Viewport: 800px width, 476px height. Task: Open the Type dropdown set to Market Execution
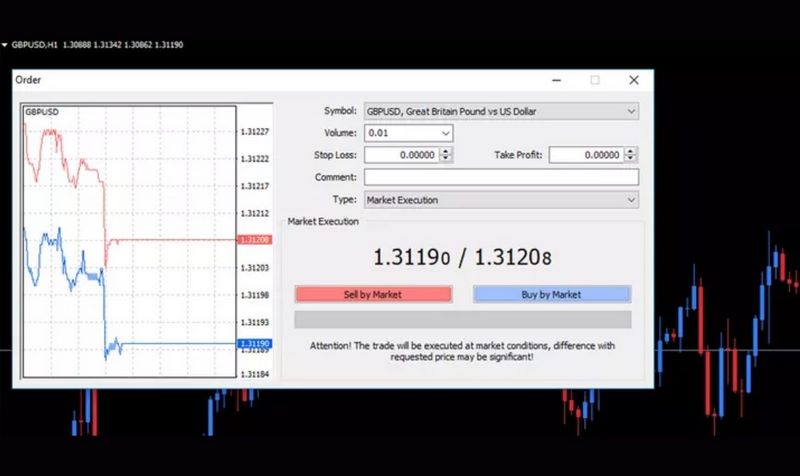point(500,200)
